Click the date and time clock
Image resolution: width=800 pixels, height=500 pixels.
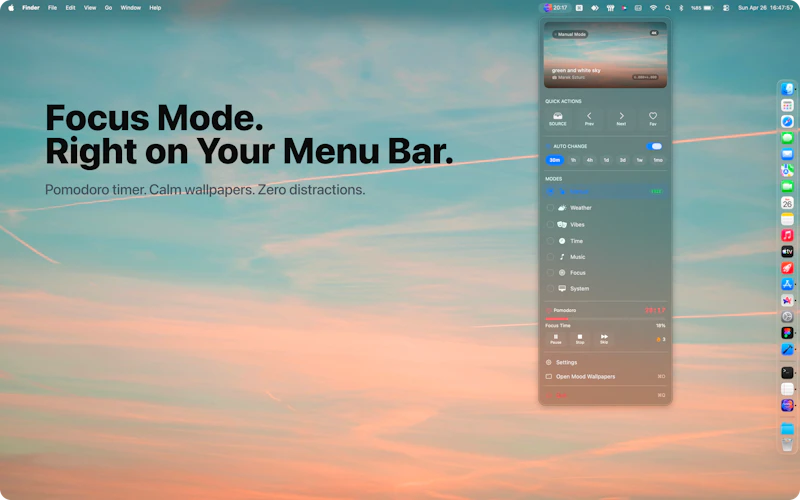[765, 8]
